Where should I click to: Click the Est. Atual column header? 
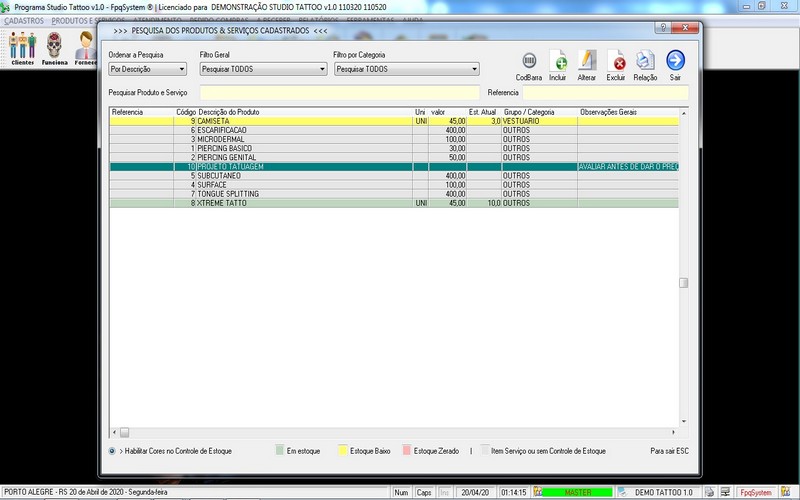coord(484,112)
